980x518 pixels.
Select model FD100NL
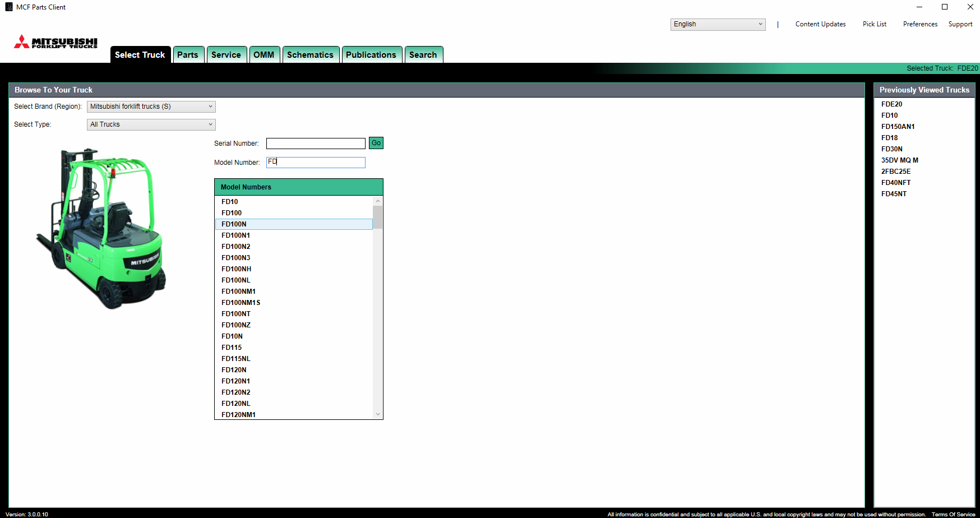[294, 280]
